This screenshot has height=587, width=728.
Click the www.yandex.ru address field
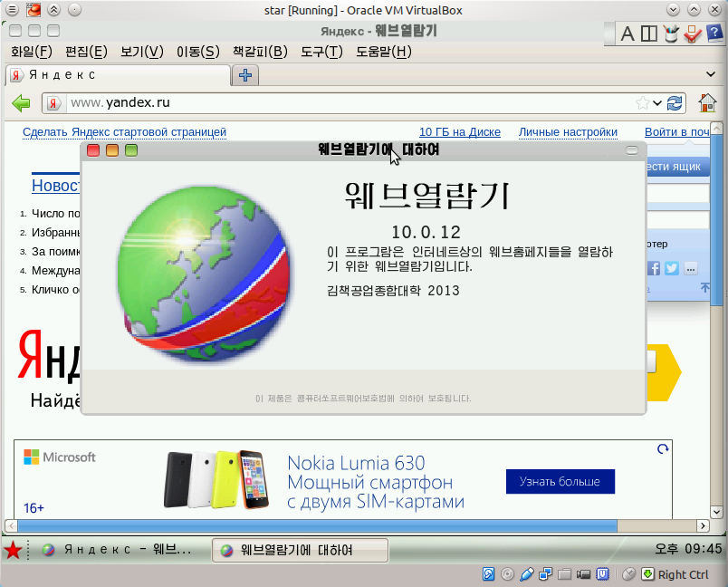pos(352,103)
